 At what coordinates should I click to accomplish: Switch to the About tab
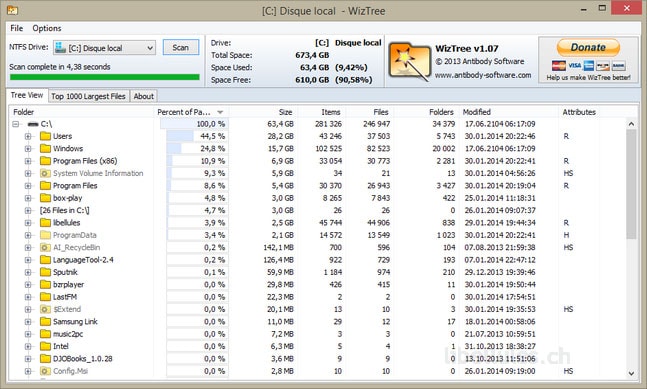(144, 96)
